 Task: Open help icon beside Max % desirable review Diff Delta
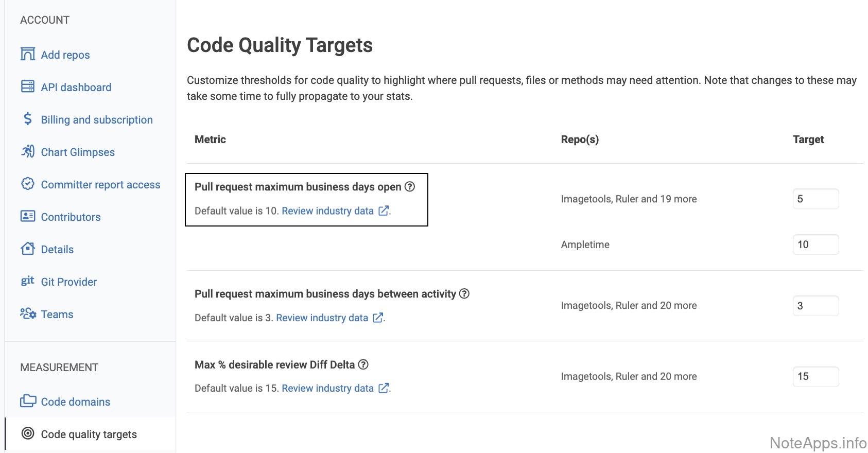click(363, 364)
